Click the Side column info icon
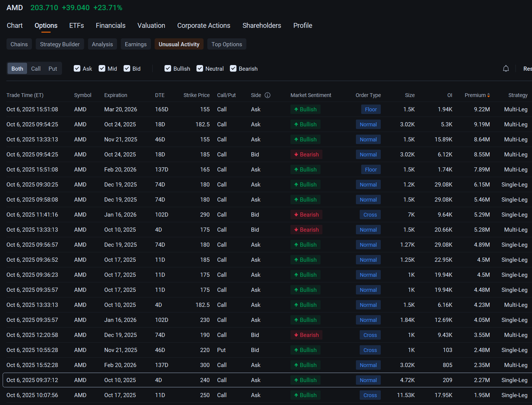 tap(268, 95)
